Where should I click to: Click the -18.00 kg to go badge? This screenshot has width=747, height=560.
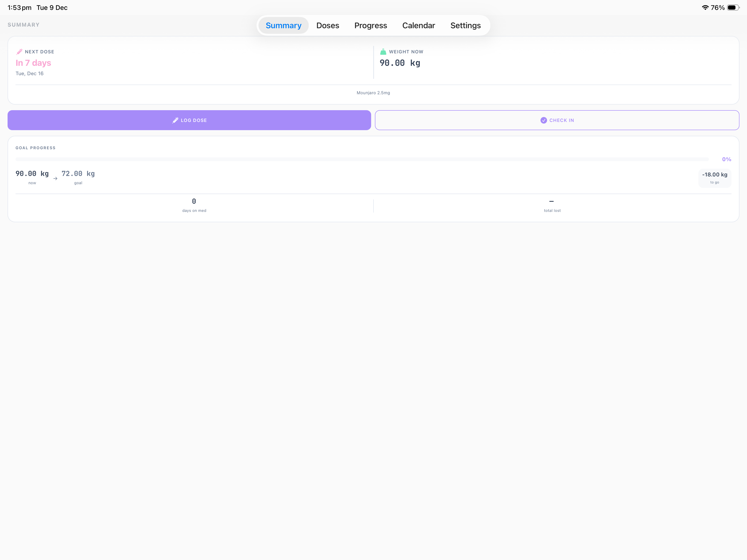pos(714,178)
